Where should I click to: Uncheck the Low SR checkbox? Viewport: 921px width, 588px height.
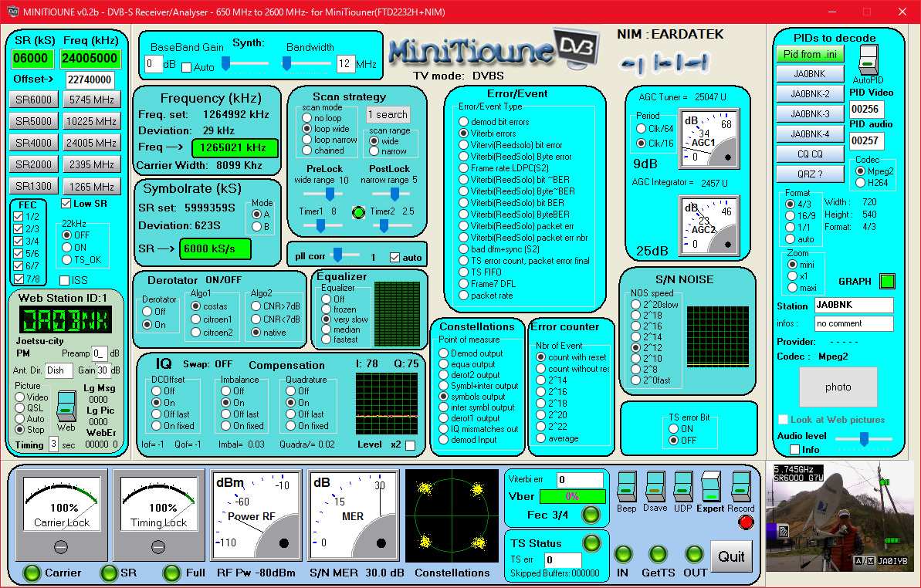66,204
